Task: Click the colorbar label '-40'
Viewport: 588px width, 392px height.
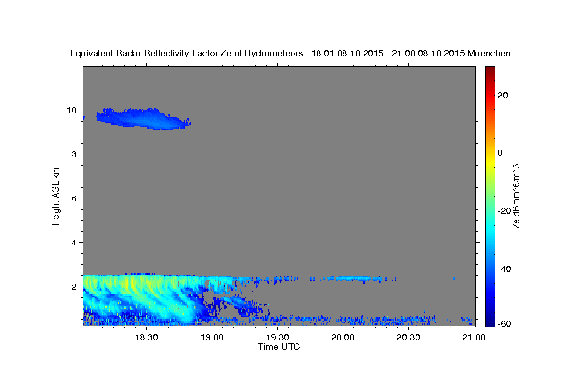Action: [504, 269]
